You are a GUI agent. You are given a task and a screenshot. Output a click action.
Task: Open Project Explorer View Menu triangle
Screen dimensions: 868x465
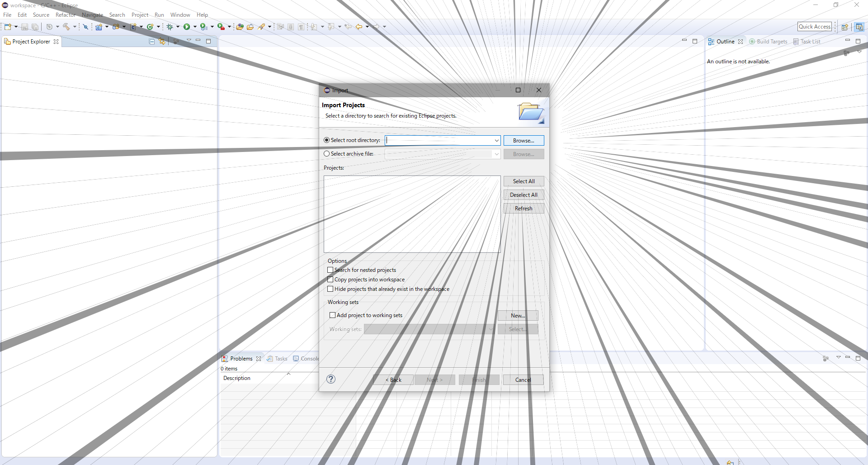pos(189,41)
